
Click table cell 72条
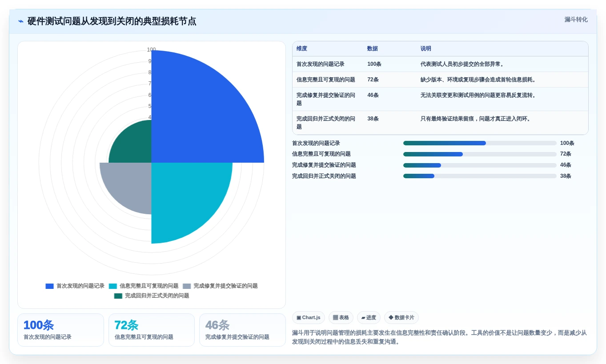tap(373, 80)
